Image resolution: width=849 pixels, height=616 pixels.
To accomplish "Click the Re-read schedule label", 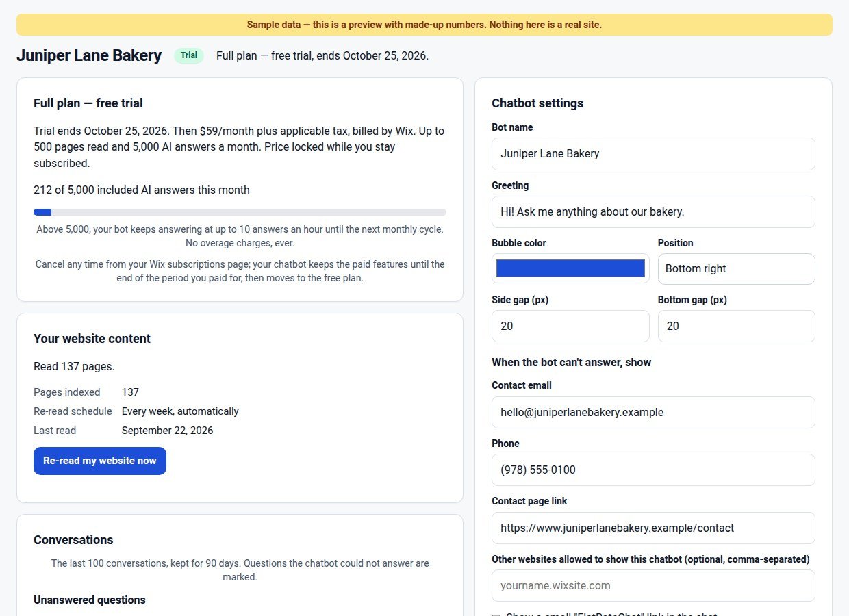I will point(73,411).
